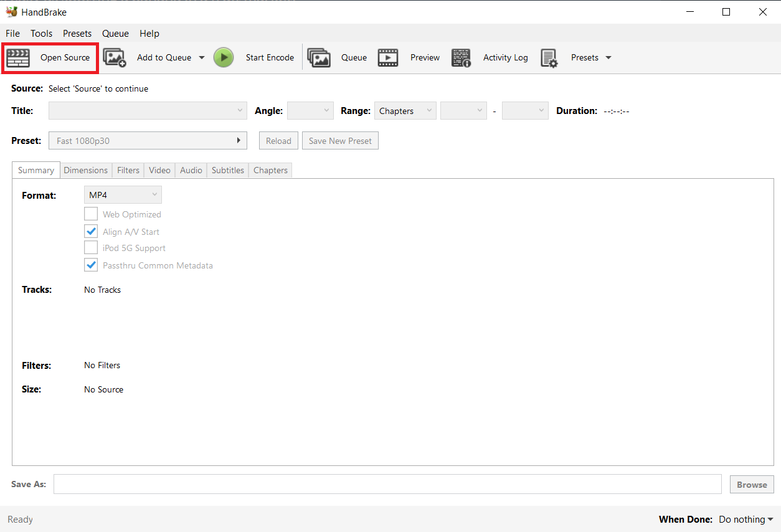Image resolution: width=781 pixels, height=532 pixels.
Task: Open the When Done dropdown
Action: [x=746, y=519]
